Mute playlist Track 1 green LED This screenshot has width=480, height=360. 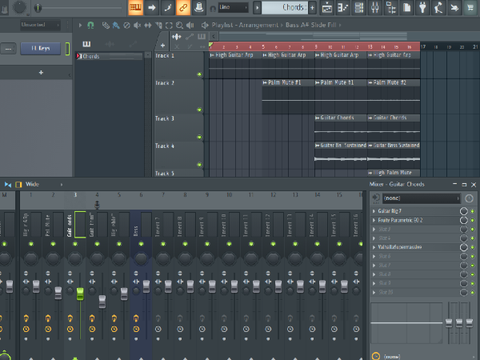point(199,74)
